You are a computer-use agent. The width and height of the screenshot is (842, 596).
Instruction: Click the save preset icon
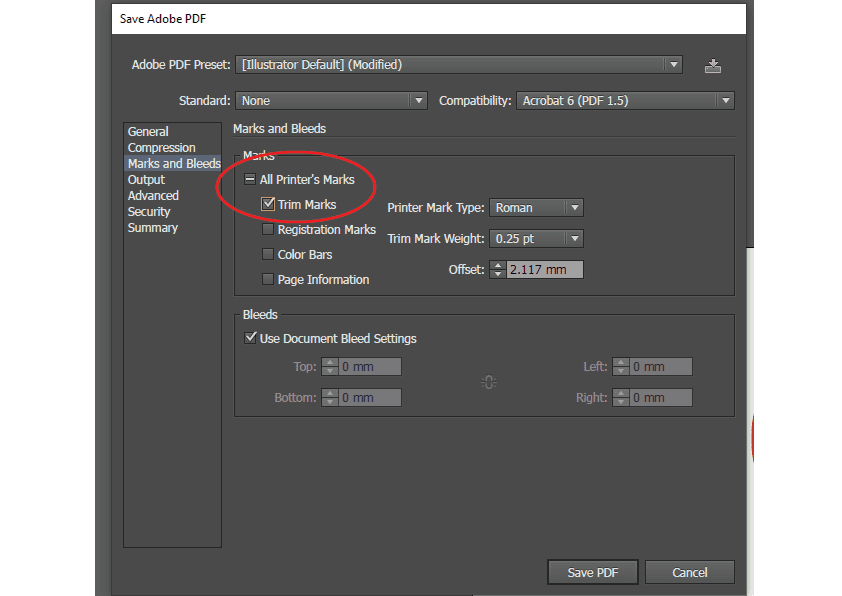[x=713, y=66]
